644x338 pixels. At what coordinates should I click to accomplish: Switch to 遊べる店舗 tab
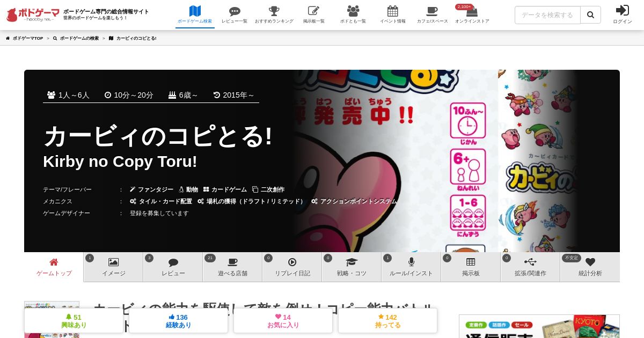click(232, 267)
